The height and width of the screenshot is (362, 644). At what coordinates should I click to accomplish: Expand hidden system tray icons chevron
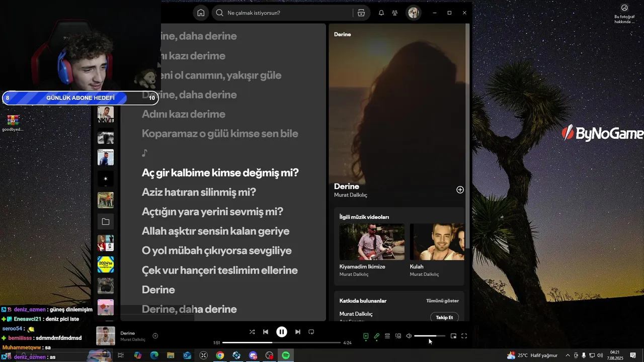[x=568, y=355]
